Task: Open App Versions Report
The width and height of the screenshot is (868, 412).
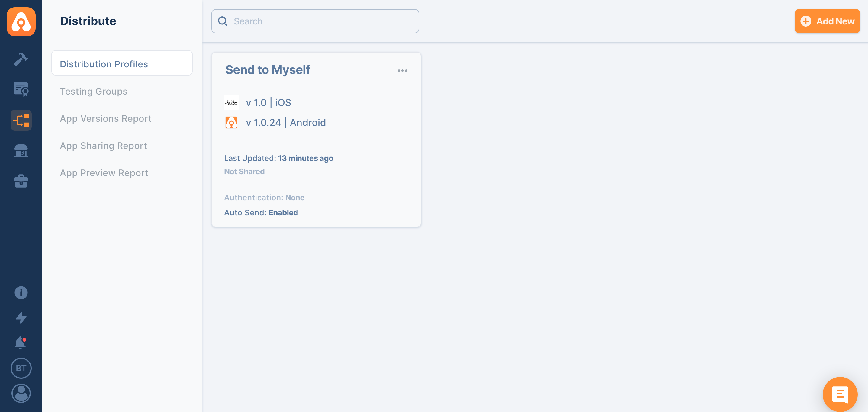Action: (105, 119)
